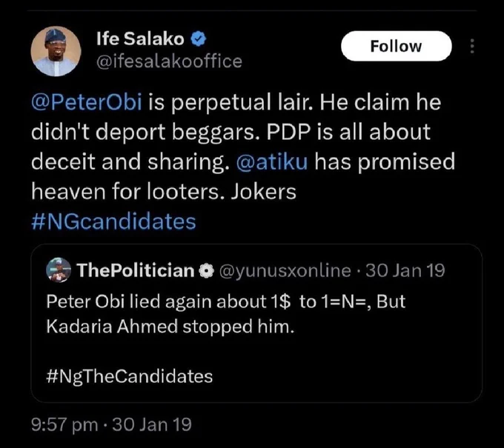Open ThePolitician's small avatar in quoted tweet
The height and width of the screenshot is (448, 504).
click(59, 270)
